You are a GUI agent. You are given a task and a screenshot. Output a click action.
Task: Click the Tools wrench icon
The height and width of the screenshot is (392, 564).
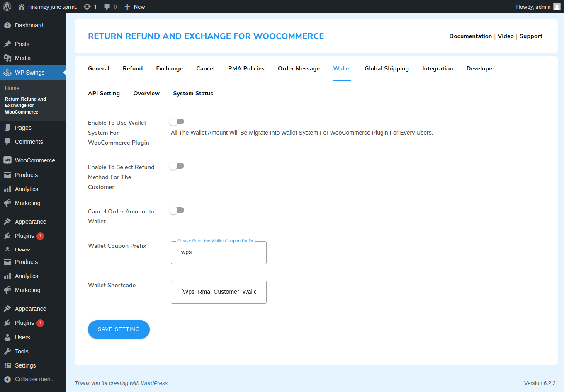7,351
